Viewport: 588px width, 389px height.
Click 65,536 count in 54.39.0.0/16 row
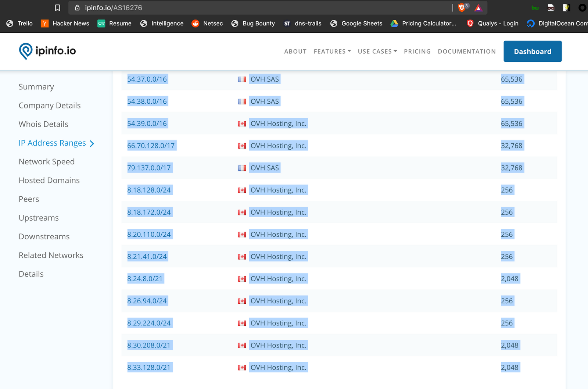tap(512, 124)
